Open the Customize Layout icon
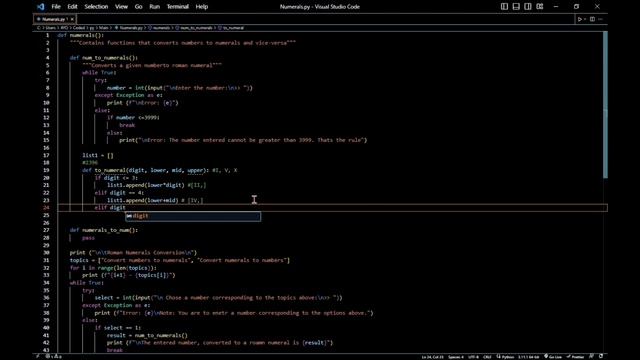The height and width of the screenshot is (360, 640). tap(540, 7)
